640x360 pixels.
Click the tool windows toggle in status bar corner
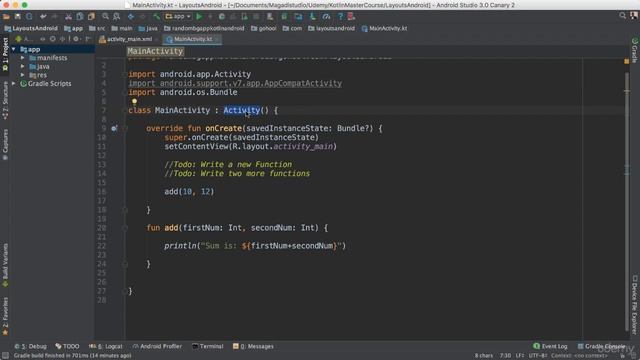click(5, 356)
